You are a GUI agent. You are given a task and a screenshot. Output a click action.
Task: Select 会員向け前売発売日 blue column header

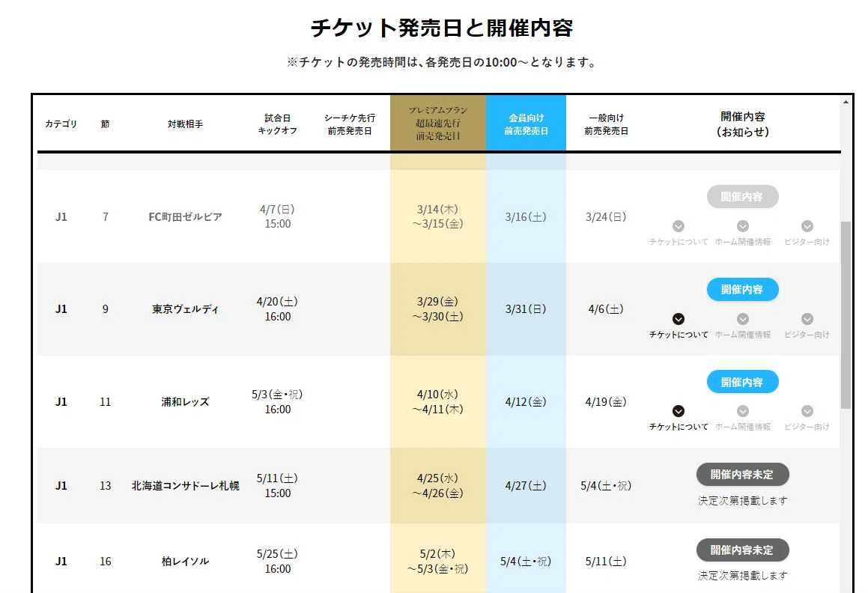pyautogui.click(x=526, y=123)
